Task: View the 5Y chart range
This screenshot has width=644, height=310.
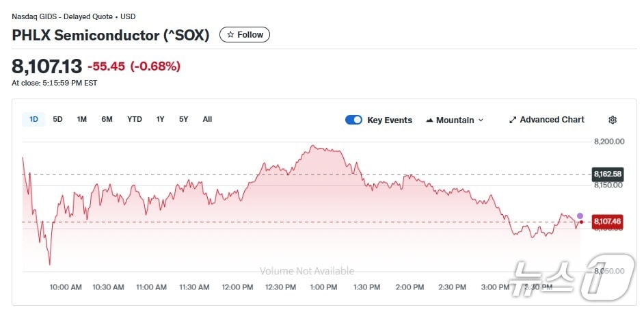Action: (x=184, y=119)
